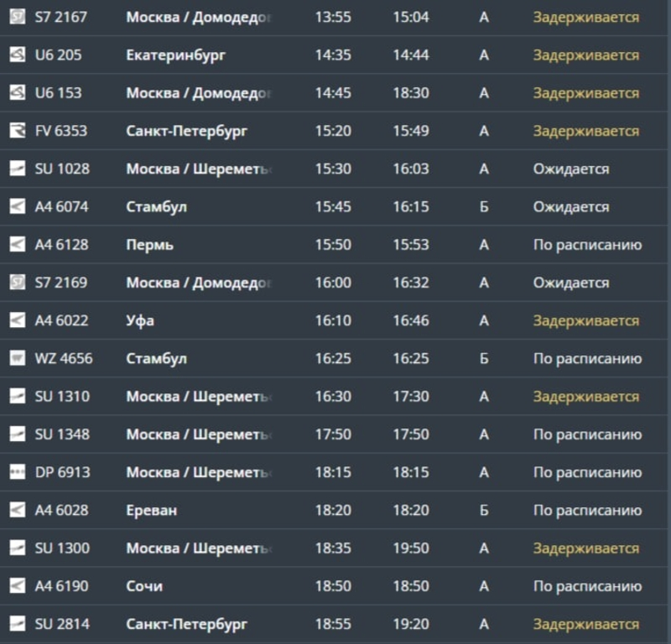Click the S7 airline logo beside flight S7 2167
Image resolution: width=671 pixels, height=644 pixels.
coord(17,17)
